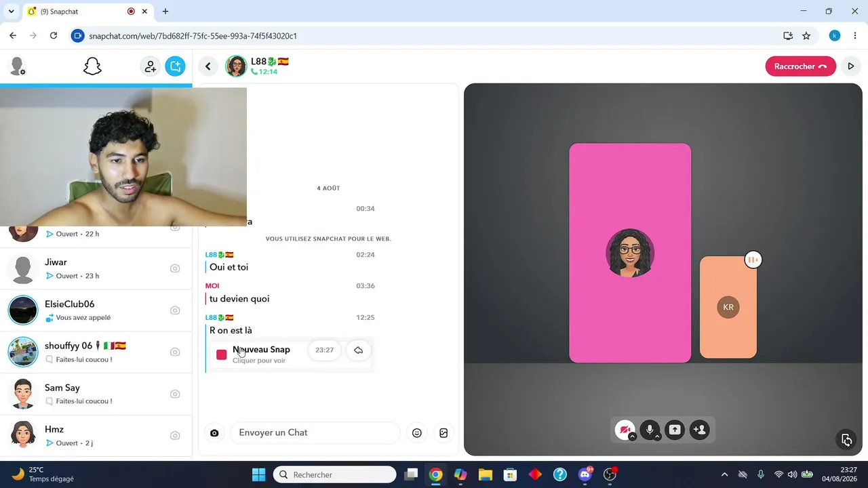
Task: Turn on the camera in call
Action: (624, 430)
